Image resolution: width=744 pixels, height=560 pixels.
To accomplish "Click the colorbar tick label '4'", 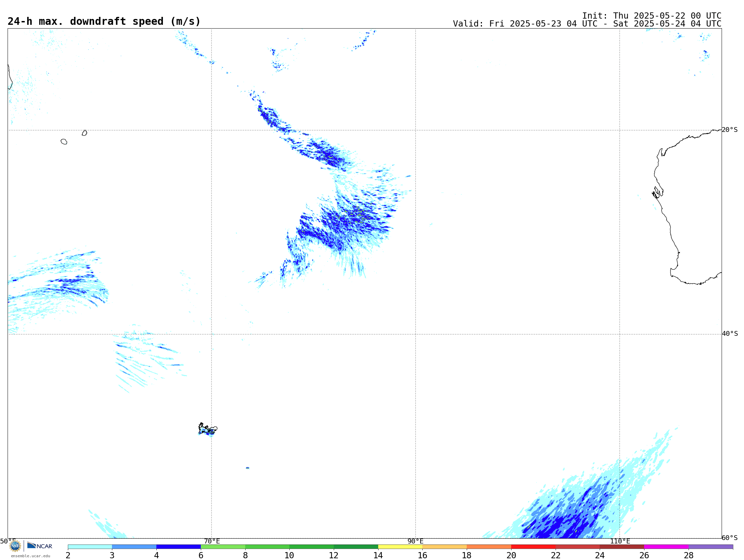I will tap(156, 556).
